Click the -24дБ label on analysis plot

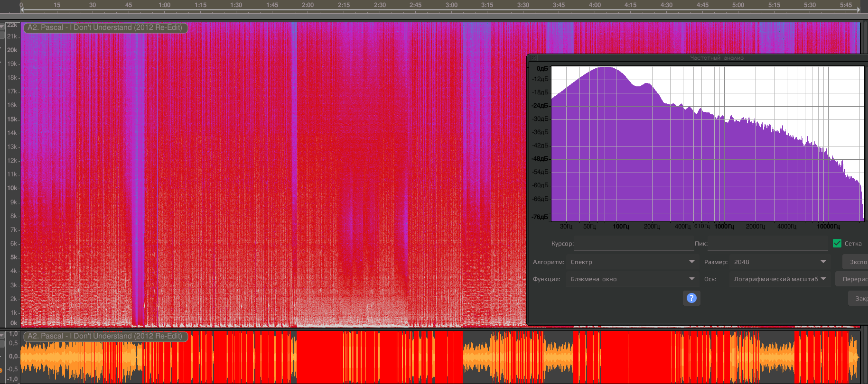pos(540,105)
